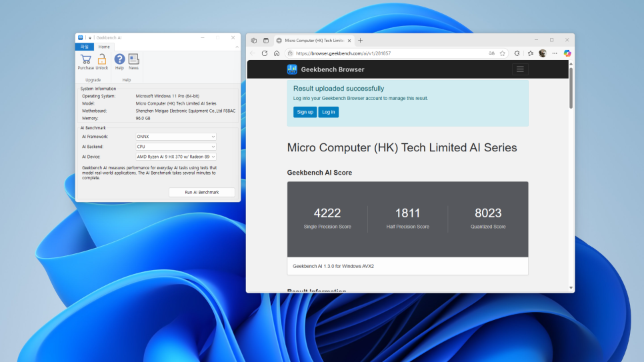This screenshot has height=362, width=644.
Task: Click the browser page vertical scrollbar thumb
Action: [571, 88]
